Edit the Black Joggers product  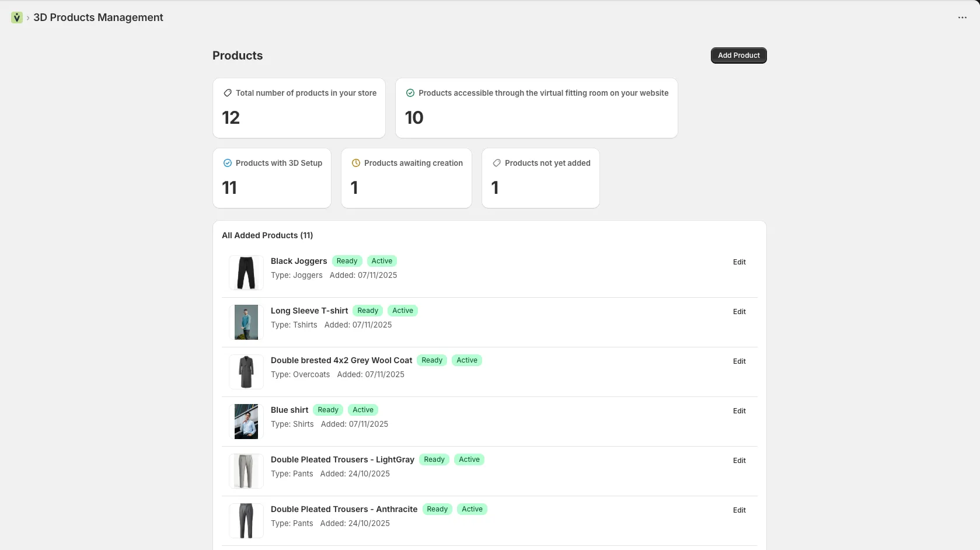738,262
